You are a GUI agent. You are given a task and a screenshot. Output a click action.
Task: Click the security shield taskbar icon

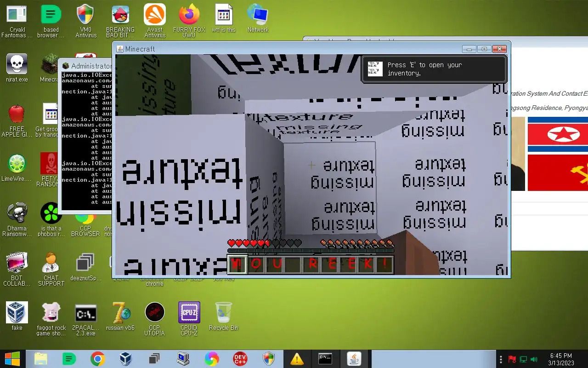(x=268, y=359)
